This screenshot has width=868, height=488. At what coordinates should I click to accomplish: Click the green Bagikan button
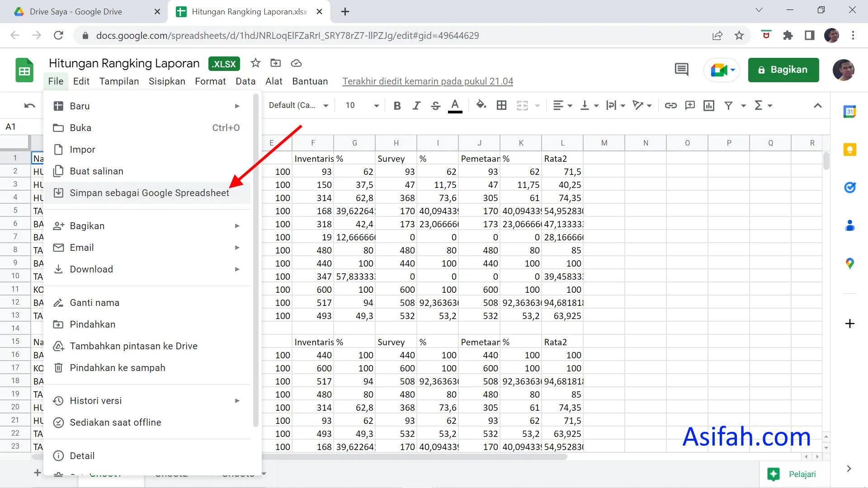(x=783, y=70)
